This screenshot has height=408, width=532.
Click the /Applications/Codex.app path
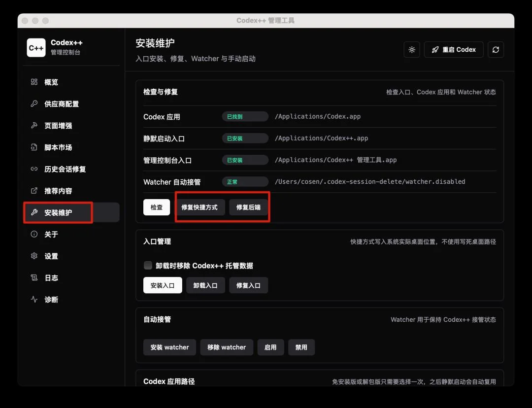(x=318, y=116)
